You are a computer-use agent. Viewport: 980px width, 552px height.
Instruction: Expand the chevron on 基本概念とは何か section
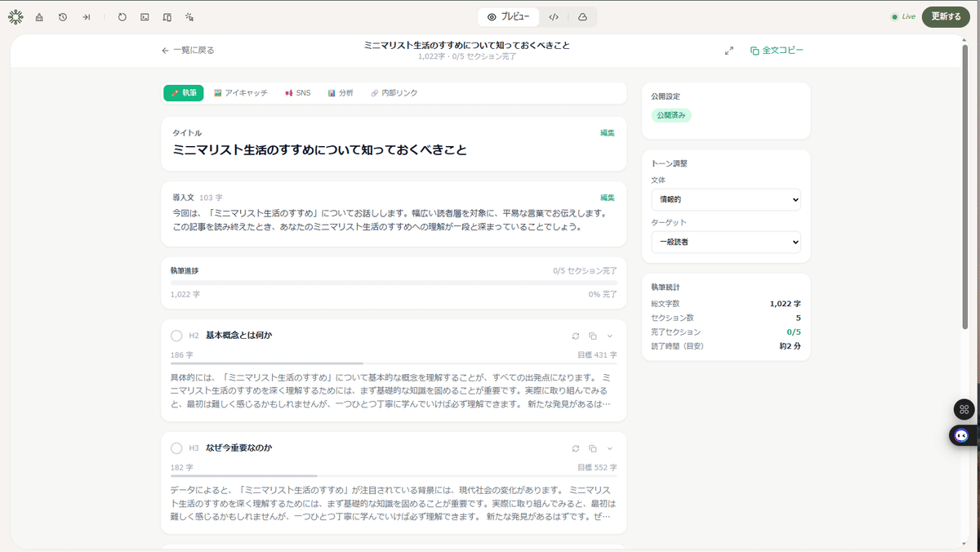(608, 335)
